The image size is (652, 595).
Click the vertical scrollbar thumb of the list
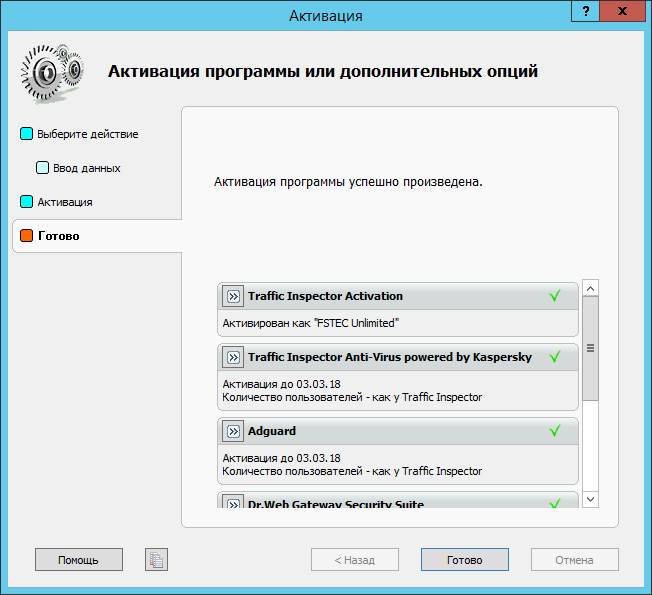pos(590,348)
